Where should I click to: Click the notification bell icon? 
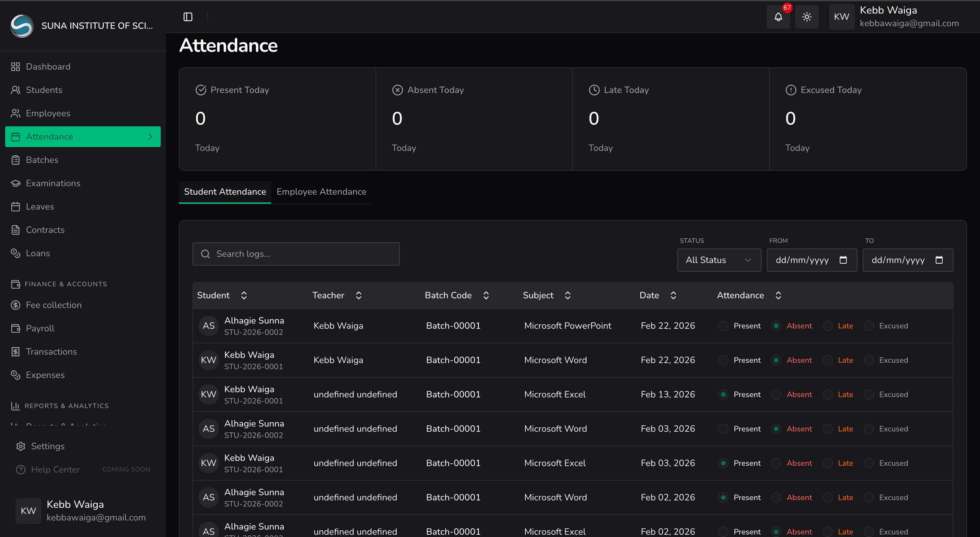[x=778, y=17]
